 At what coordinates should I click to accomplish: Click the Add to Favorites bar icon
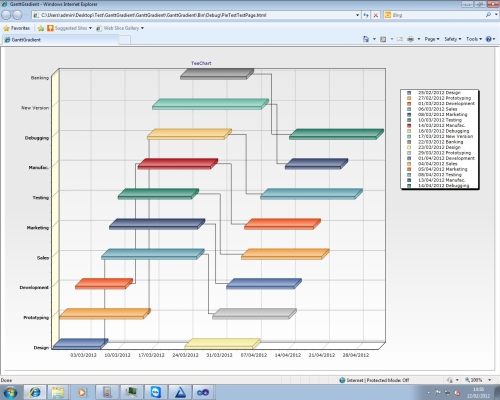click(41, 28)
